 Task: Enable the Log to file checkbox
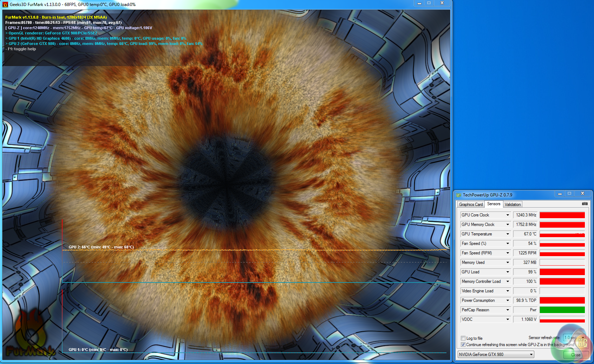coord(463,338)
